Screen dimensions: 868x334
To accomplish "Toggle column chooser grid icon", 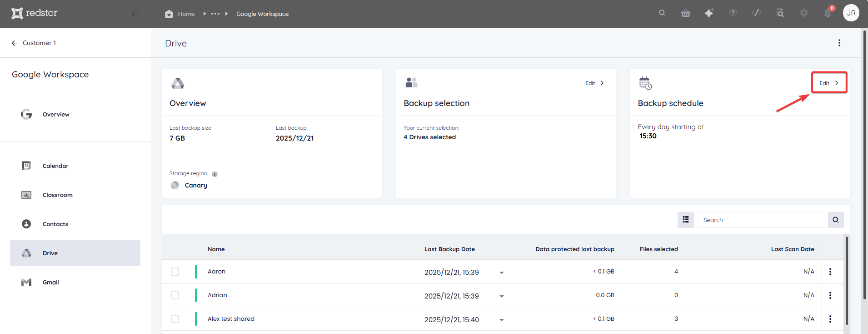I will click(x=686, y=220).
